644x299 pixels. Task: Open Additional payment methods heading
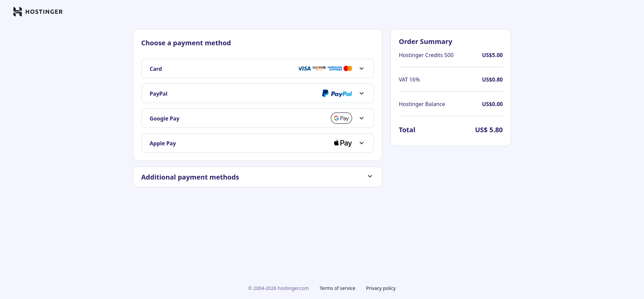[190, 177]
